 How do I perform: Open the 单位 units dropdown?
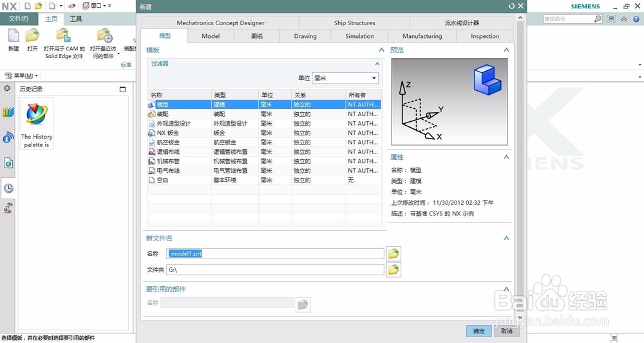pos(345,78)
